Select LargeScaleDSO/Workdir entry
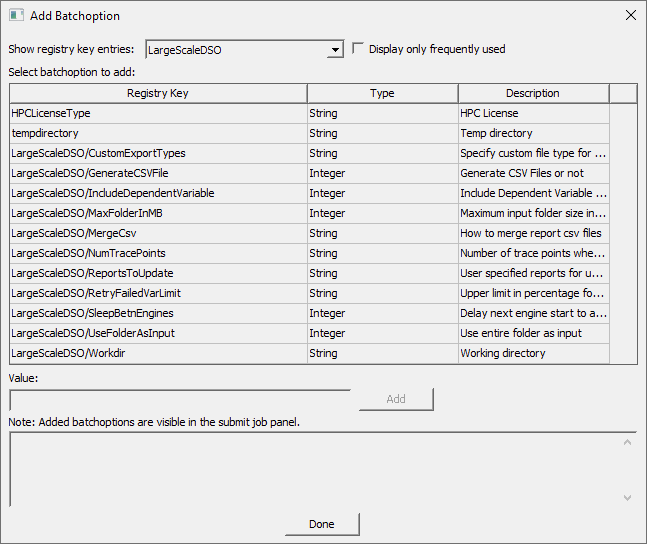This screenshot has width=647, height=544. 158,353
